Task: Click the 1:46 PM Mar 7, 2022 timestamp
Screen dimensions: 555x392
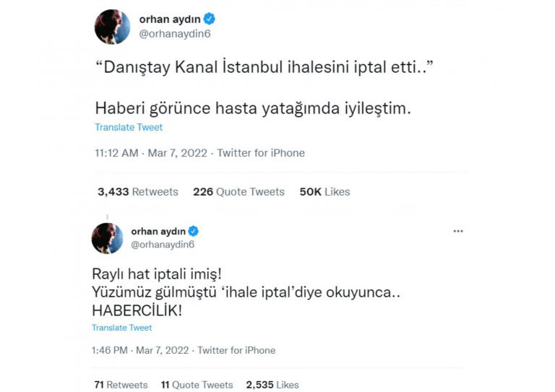Action: [x=140, y=350]
